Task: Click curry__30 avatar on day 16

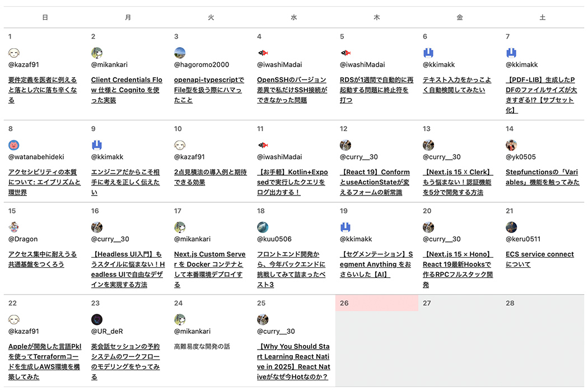Action: pyautogui.click(x=97, y=227)
